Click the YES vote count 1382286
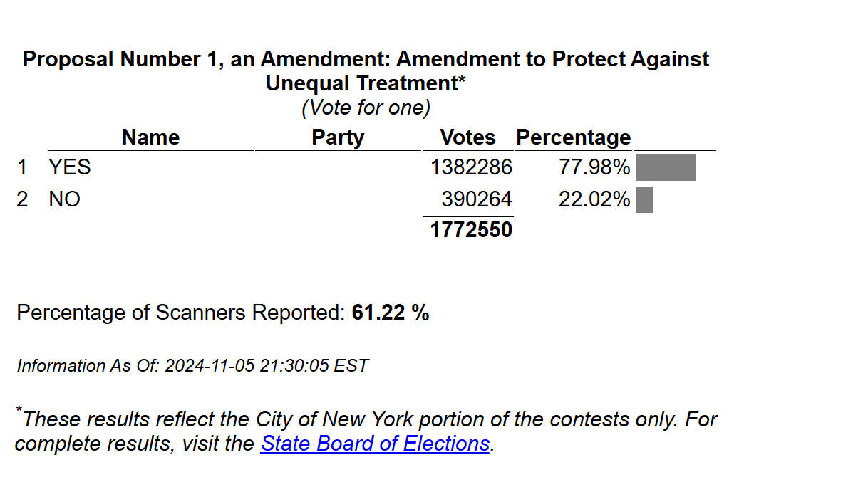Screen dimensions: 868x482 pyautogui.click(x=471, y=167)
